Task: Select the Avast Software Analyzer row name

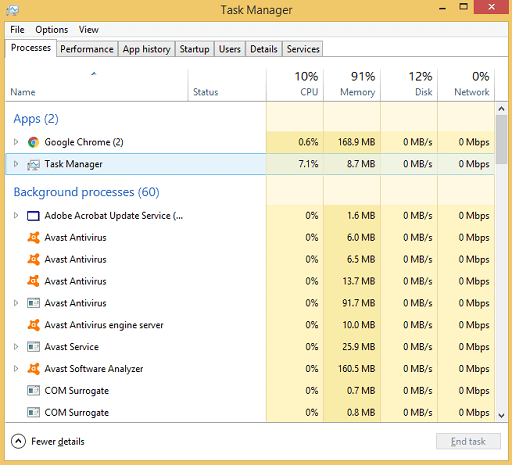Action: [x=94, y=369]
